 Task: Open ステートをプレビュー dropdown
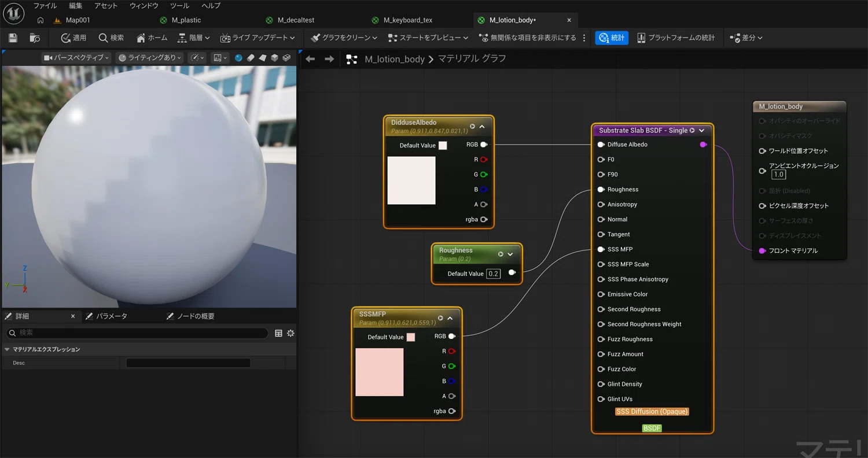pos(428,38)
